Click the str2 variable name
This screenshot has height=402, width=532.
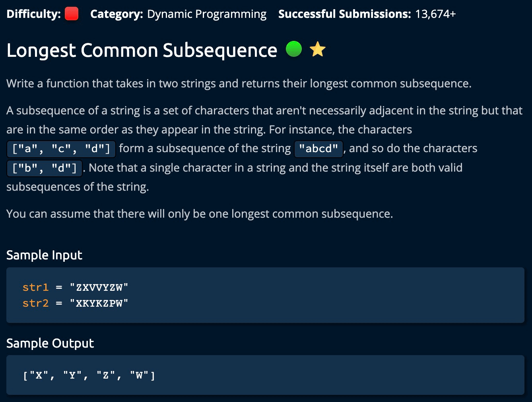pos(35,303)
